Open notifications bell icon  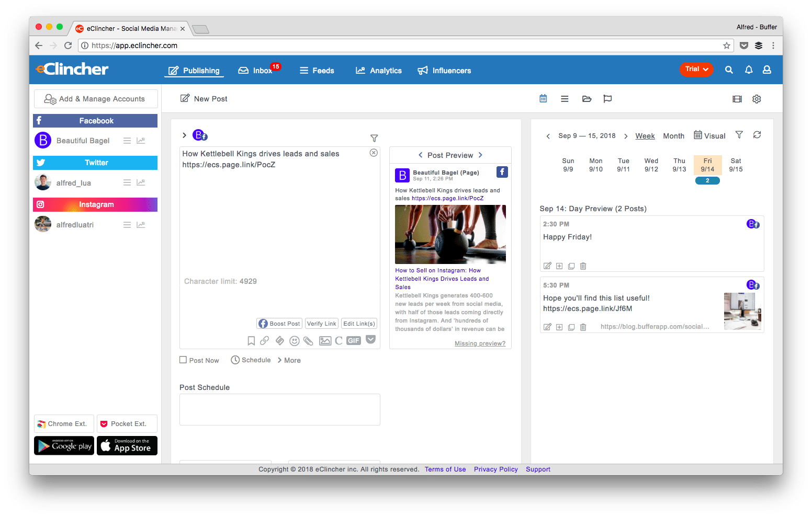[749, 70]
